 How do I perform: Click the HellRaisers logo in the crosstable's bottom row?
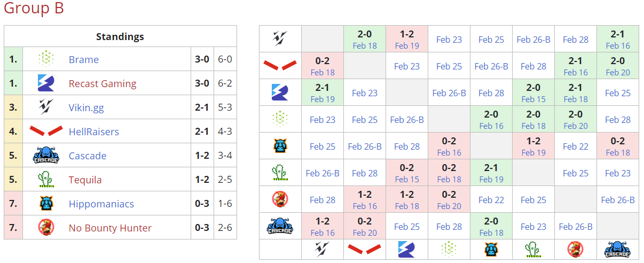[364, 248]
